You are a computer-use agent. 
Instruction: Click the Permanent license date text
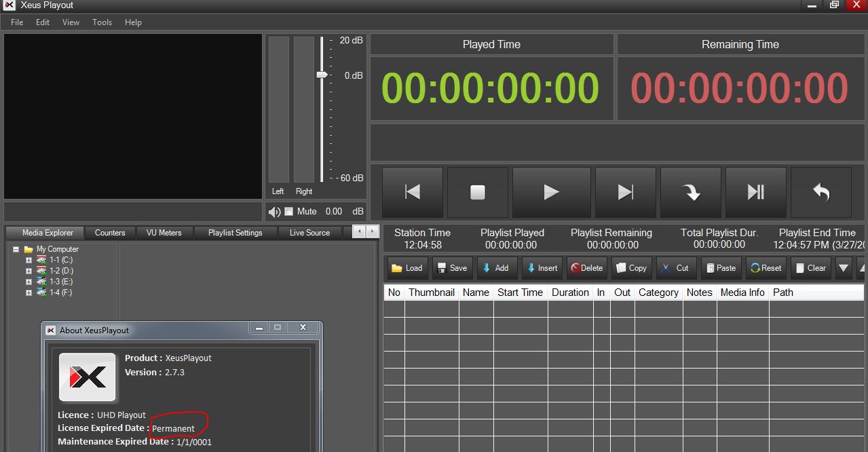pos(173,429)
